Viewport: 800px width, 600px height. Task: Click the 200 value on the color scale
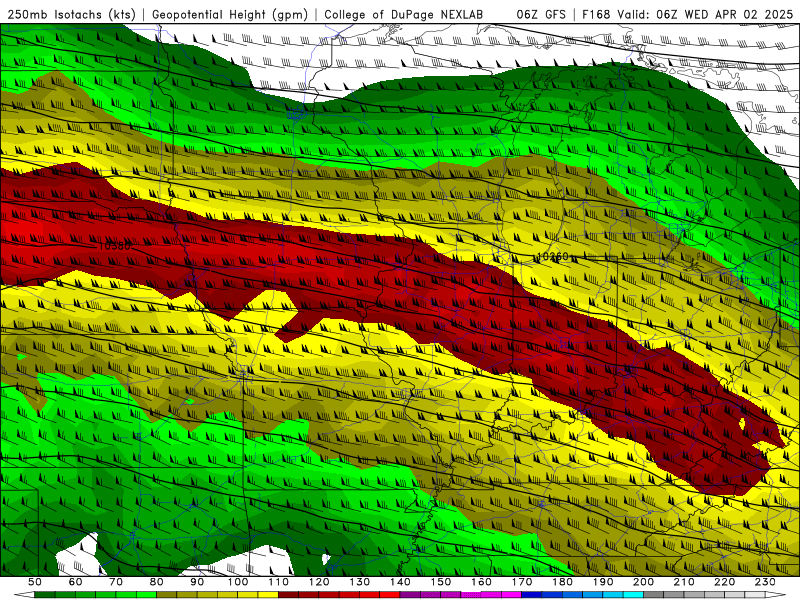click(643, 582)
